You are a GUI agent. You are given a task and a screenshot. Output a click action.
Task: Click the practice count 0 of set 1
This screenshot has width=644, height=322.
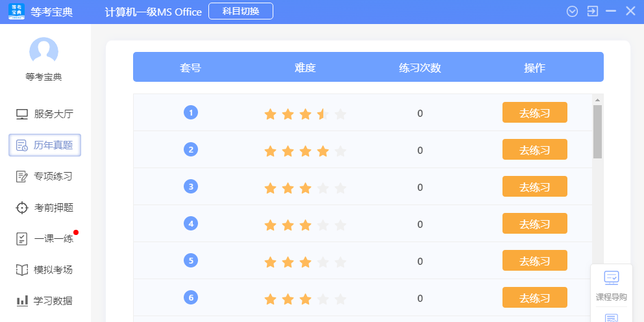(x=420, y=114)
